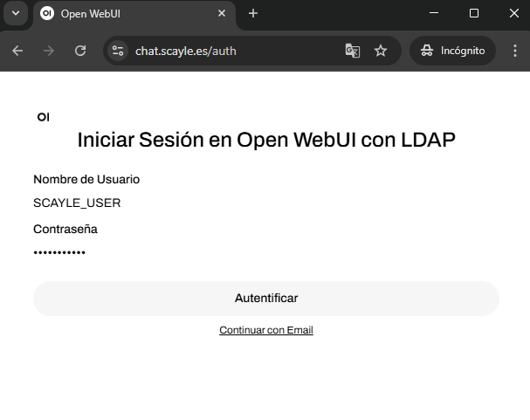Open the Incógnito profile chip
Image resolution: width=530 pixels, height=420 pixels.
pyautogui.click(x=452, y=51)
